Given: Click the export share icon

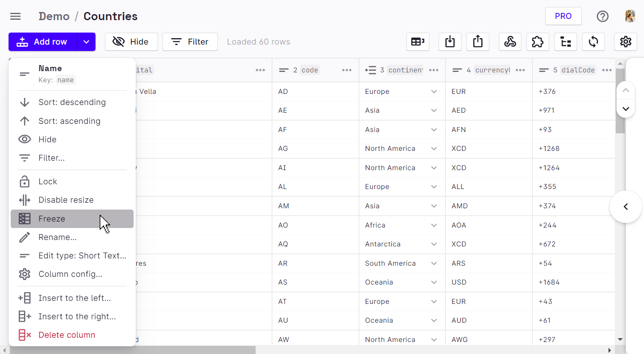Looking at the screenshot, I should tap(478, 42).
